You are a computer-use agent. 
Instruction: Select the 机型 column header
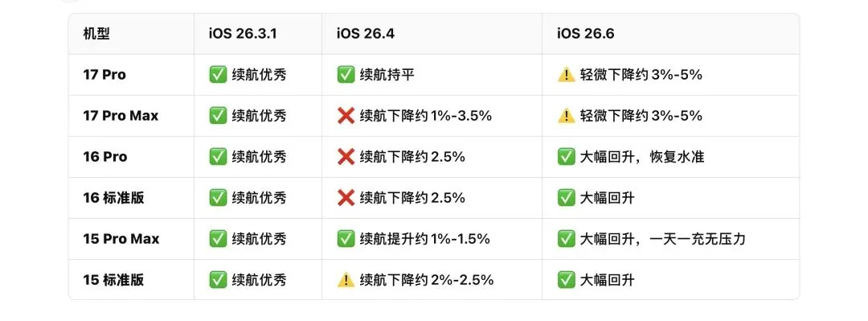point(96,34)
